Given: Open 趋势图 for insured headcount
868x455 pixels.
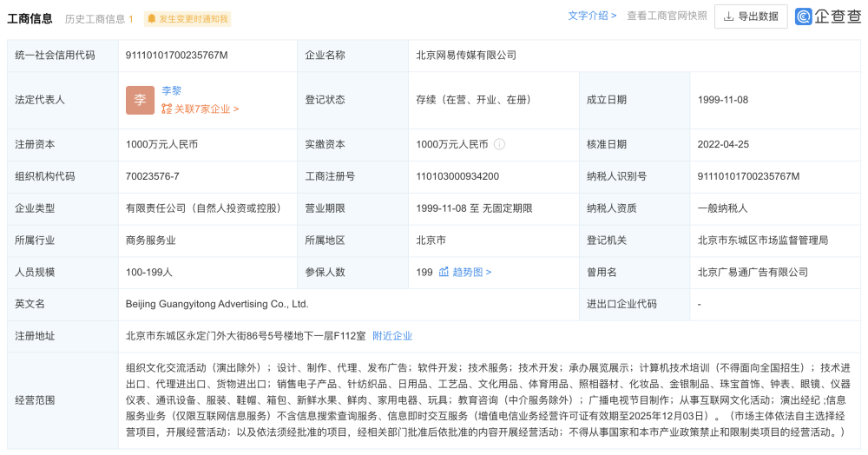Looking at the screenshot, I should click(471, 273).
